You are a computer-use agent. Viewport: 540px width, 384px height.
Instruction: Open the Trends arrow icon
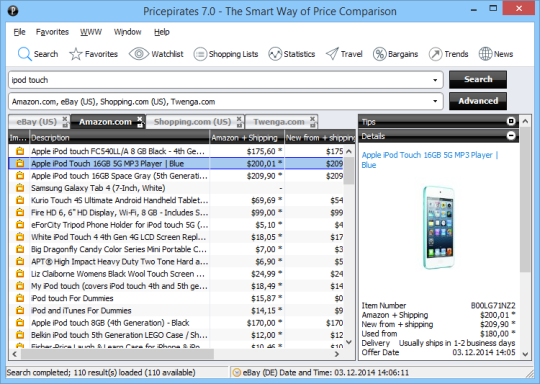[x=435, y=54]
